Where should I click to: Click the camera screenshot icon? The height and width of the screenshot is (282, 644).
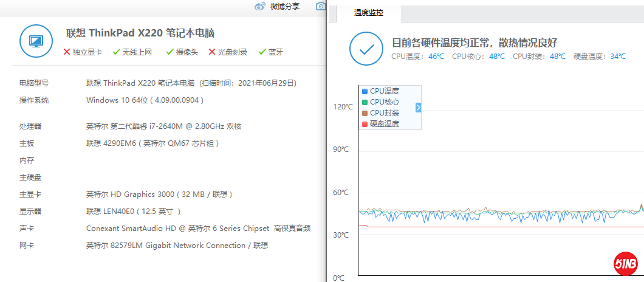[321, 6]
